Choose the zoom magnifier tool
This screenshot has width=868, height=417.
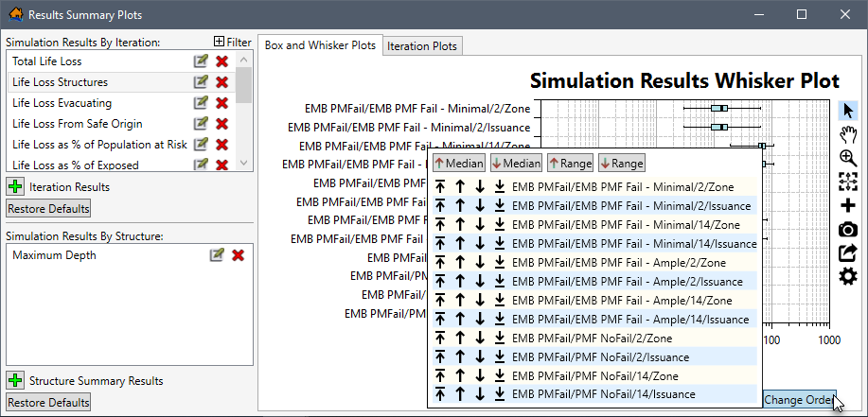click(x=847, y=158)
